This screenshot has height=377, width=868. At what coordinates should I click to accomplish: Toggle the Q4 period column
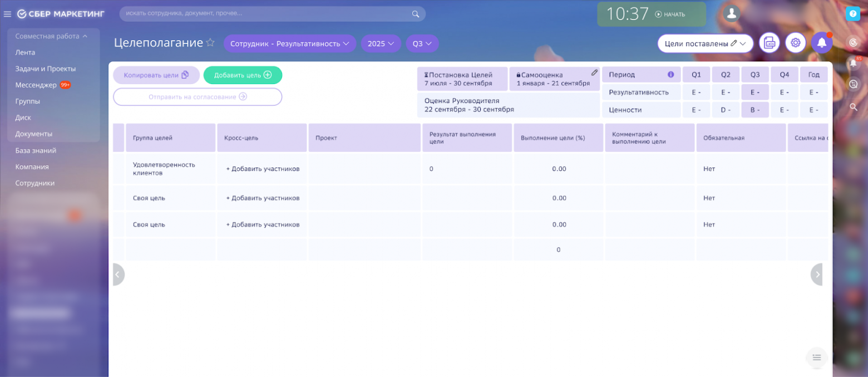coord(785,74)
